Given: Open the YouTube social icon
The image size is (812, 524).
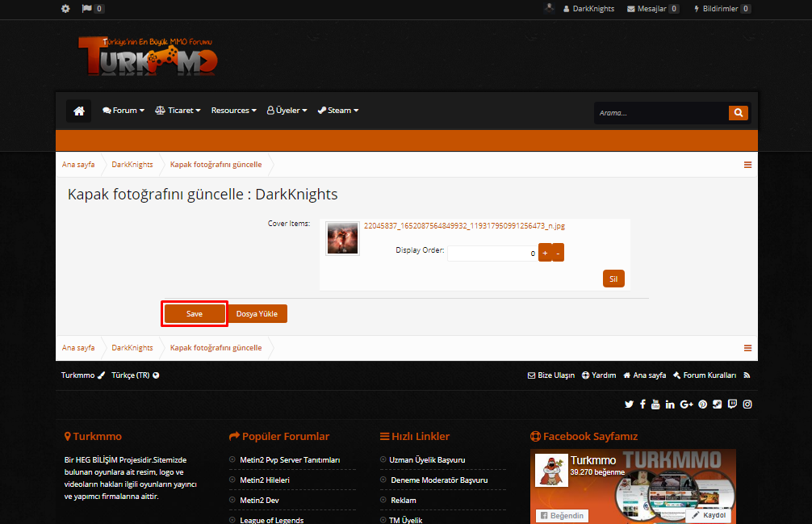Looking at the screenshot, I should pos(655,405).
